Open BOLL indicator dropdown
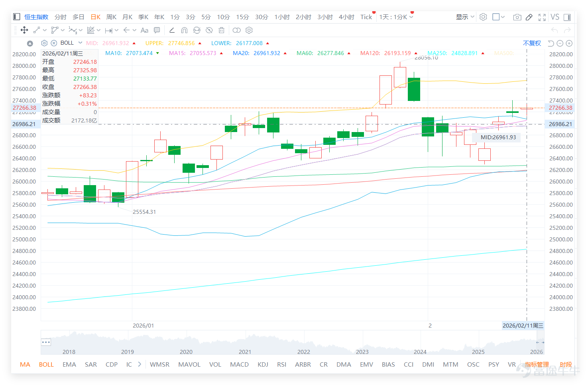 tap(80, 43)
